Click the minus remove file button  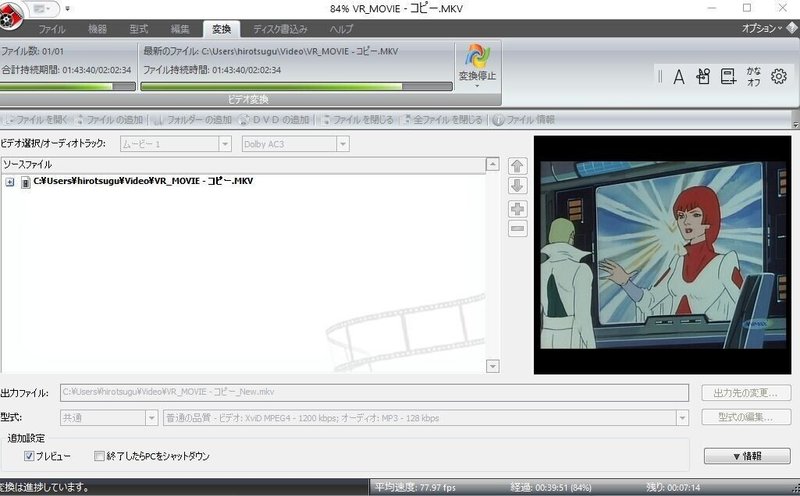(517, 229)
